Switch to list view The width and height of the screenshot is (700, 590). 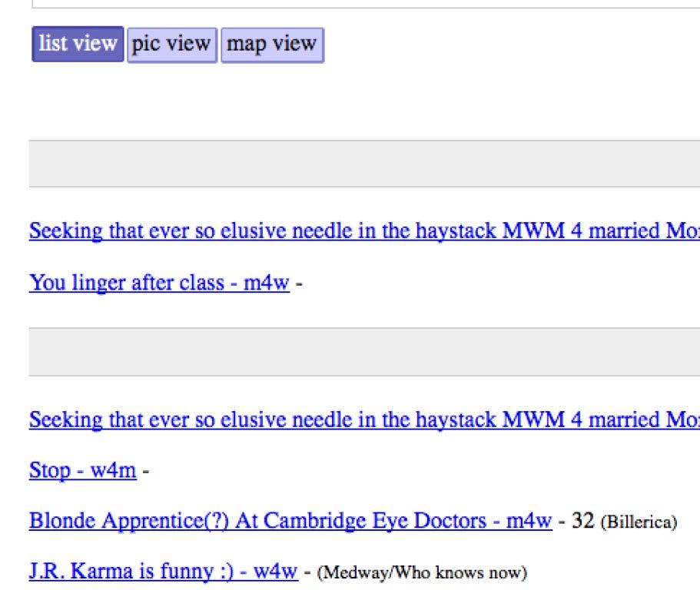pos(78,44)
